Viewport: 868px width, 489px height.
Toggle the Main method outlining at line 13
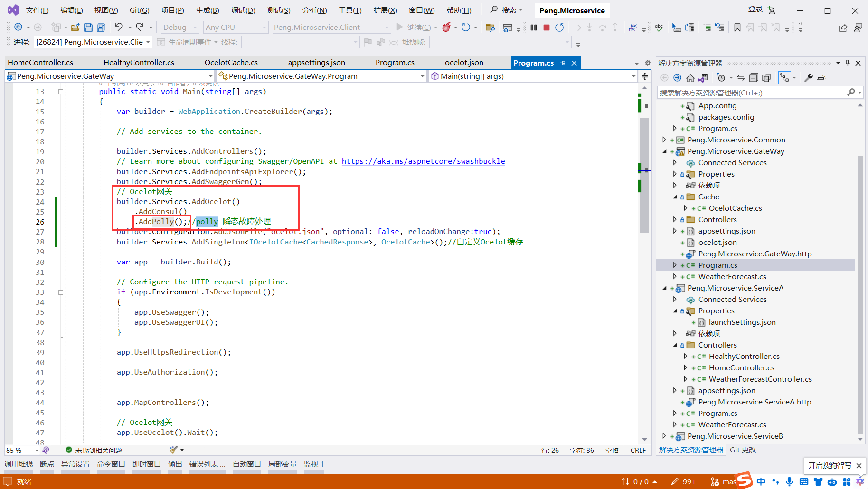point(61,92)
